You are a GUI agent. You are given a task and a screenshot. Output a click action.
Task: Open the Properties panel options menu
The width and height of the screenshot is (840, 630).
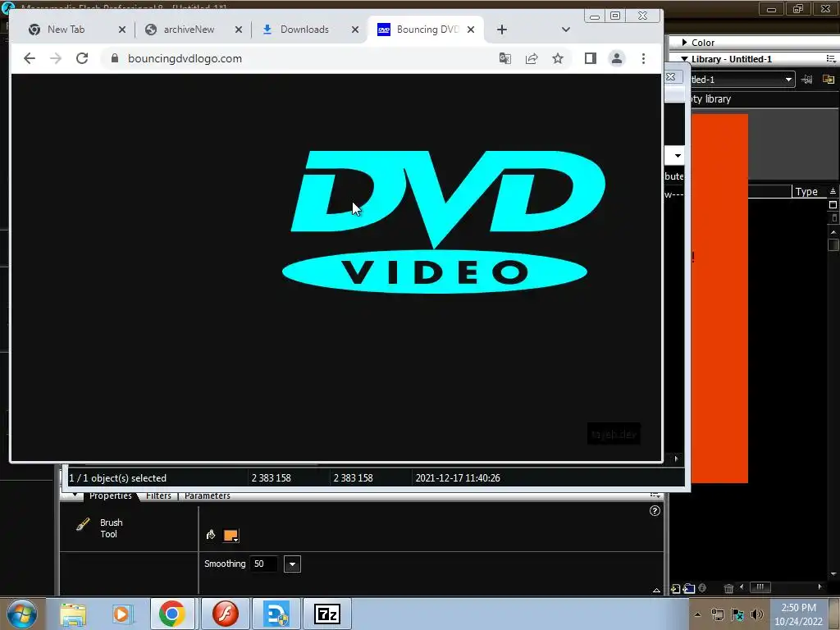pos(655,495)
